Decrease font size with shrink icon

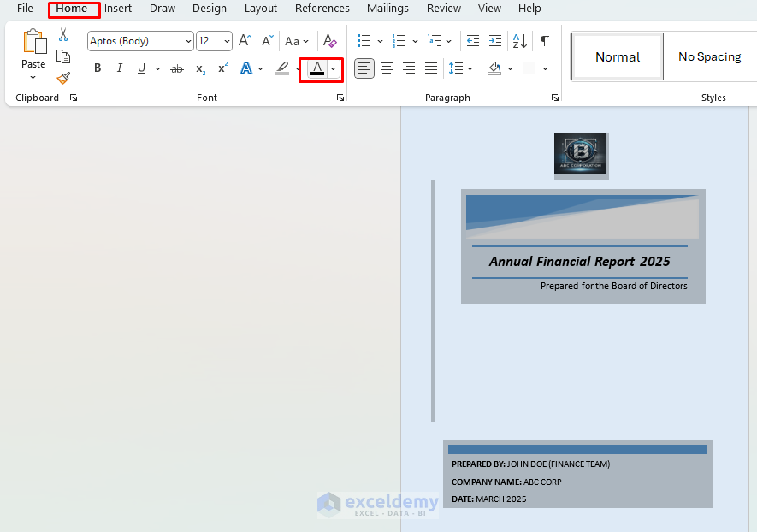tap(268, 40)
